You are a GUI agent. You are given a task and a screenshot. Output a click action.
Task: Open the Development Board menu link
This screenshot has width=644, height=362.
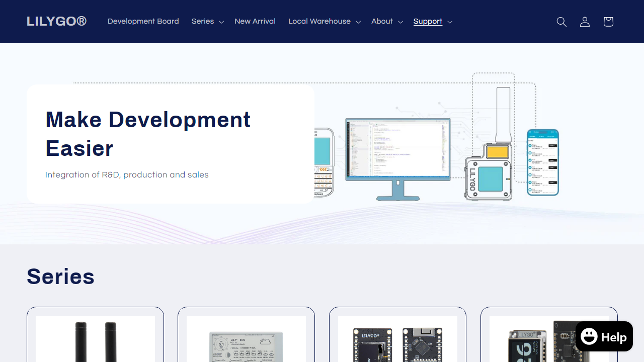(143, 21)
